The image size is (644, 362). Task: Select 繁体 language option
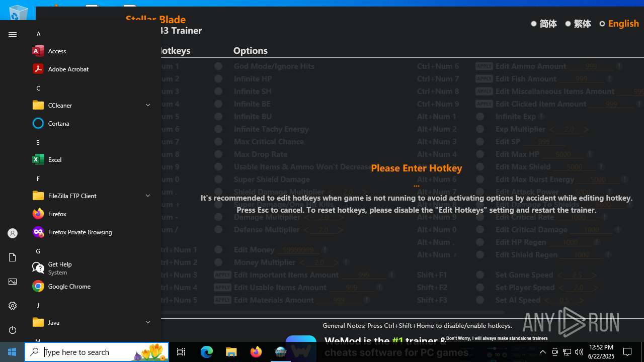pos(578,24)
